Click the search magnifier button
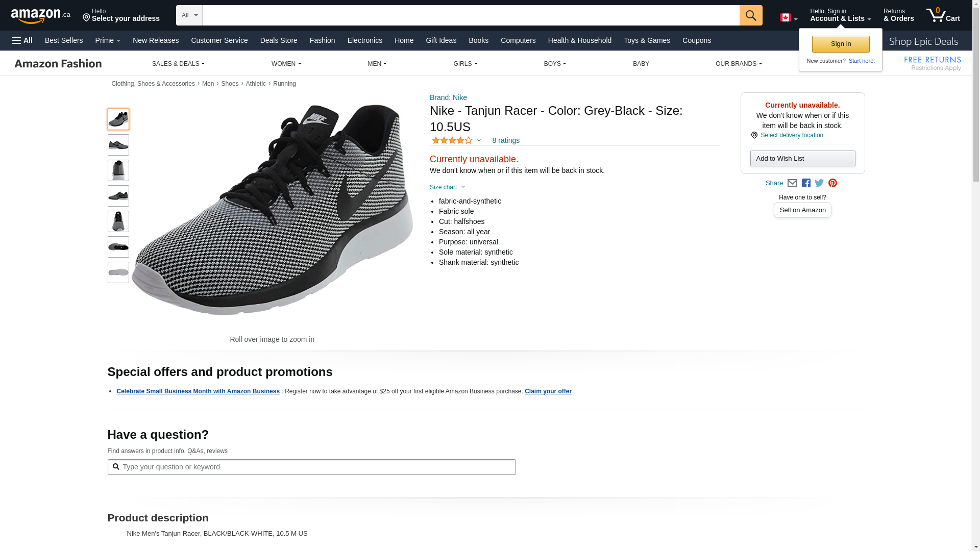This screenshot has height=551, width=980. 751,15
